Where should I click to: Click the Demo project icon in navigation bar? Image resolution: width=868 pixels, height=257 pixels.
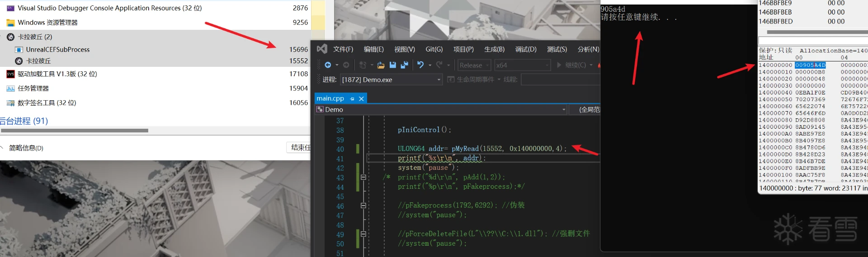pos(320,109)
